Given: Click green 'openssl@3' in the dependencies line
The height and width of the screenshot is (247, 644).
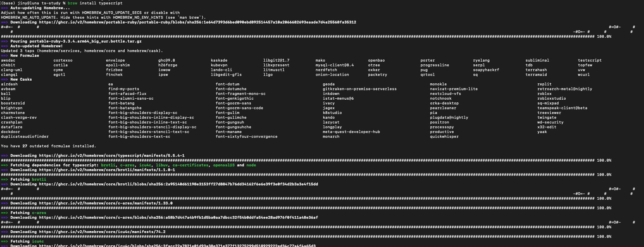Looking at the screenshot, I should click(224, 165).
